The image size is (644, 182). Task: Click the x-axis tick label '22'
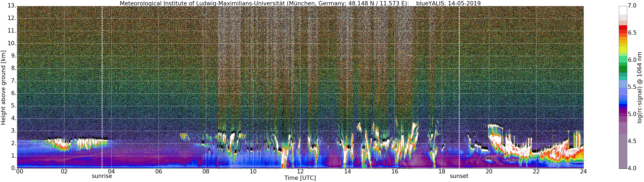(x=536, y=172)
